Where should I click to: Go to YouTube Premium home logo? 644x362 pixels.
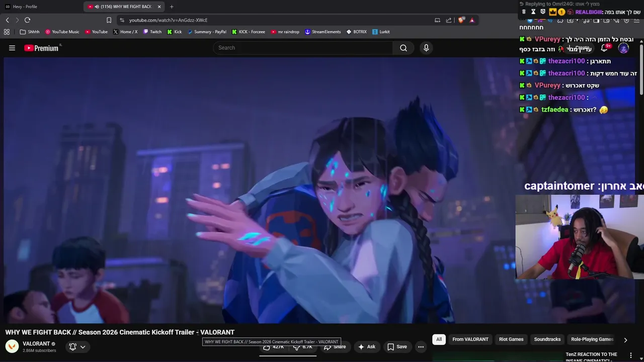click(x=42, y=48)
